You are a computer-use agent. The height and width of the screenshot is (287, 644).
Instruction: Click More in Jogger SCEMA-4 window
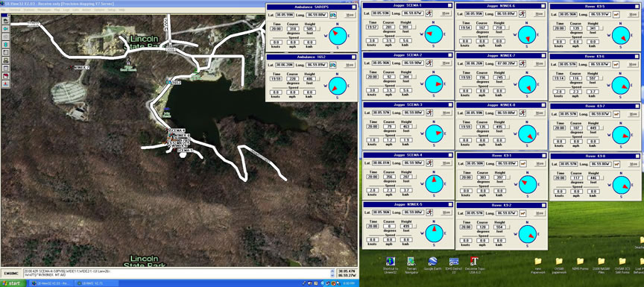point(446,163)
